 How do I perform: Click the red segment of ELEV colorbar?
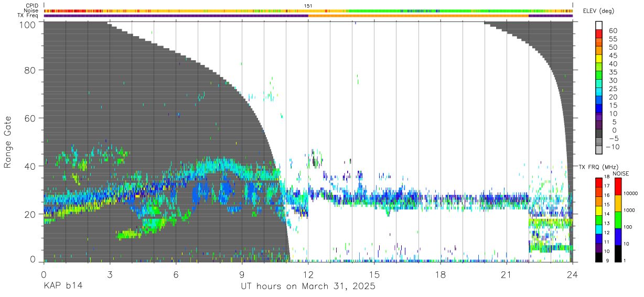point(599,34)
